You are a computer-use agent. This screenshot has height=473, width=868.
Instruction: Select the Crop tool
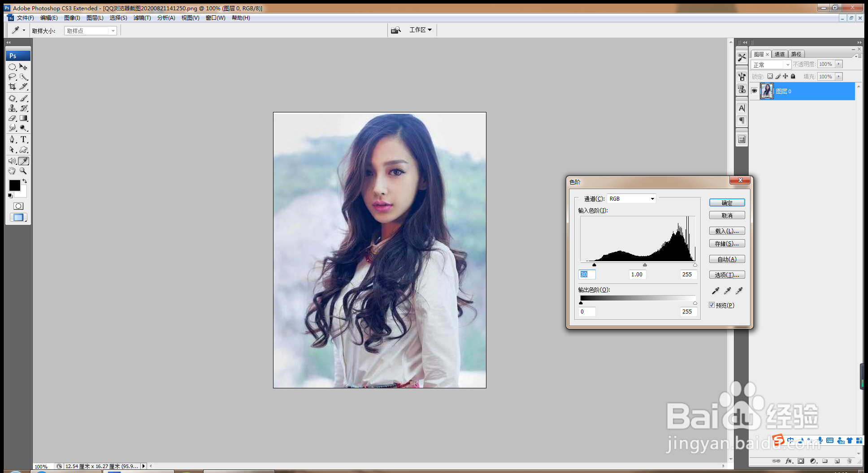[x=12, y=86]
